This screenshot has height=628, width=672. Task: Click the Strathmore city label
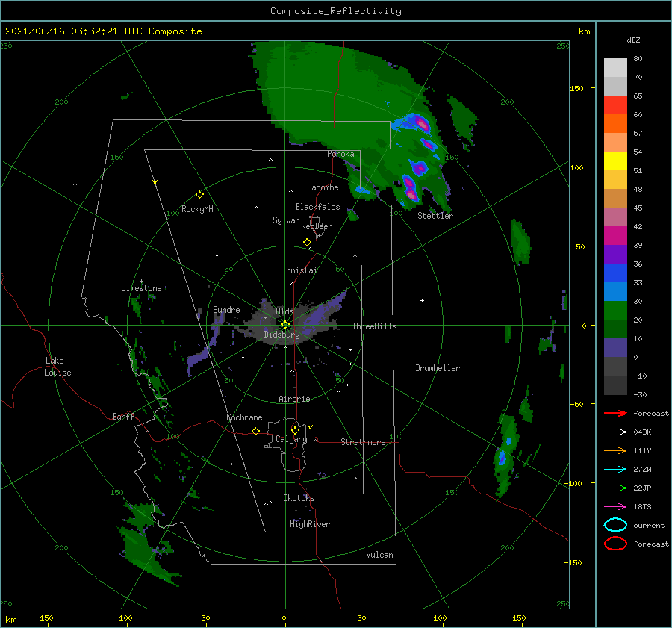(363, 442)
